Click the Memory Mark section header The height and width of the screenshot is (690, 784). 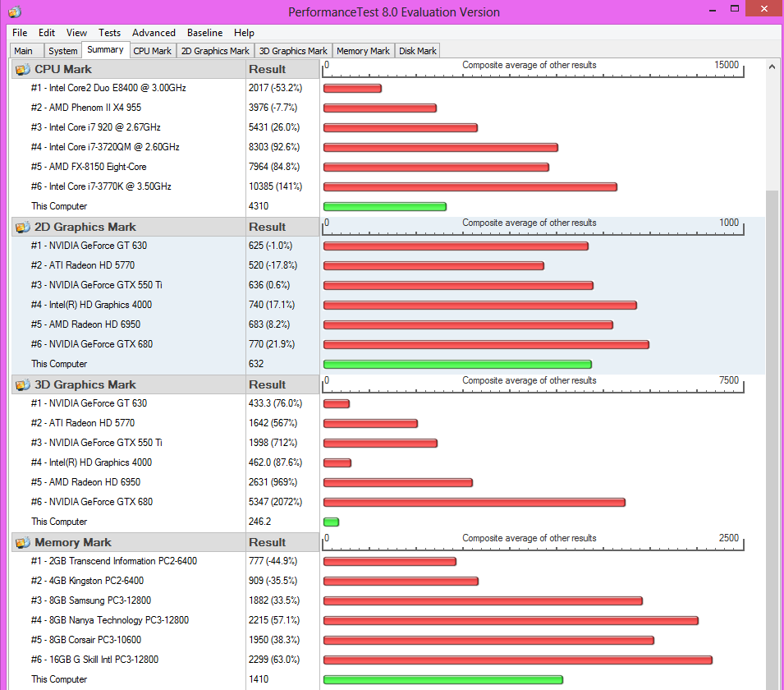129,542
